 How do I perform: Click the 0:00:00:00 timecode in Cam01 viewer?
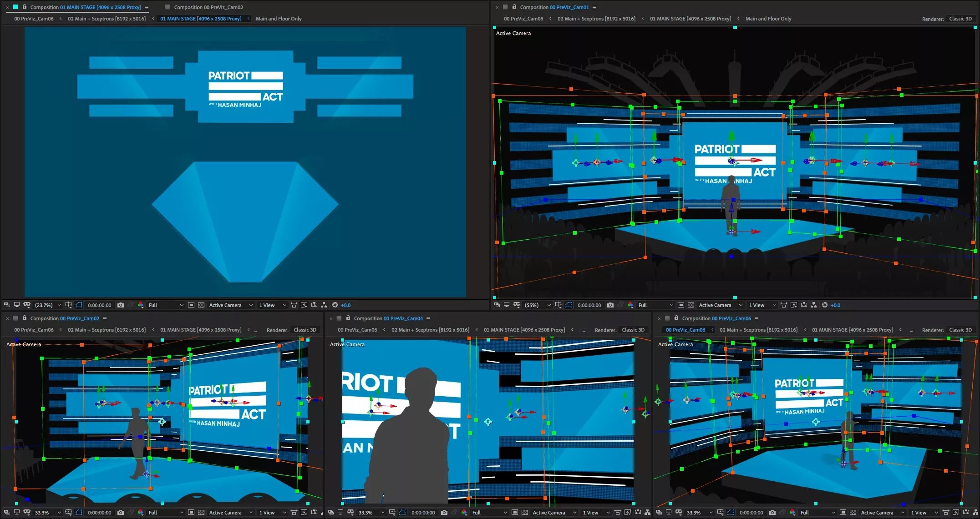tap(589, 305)
